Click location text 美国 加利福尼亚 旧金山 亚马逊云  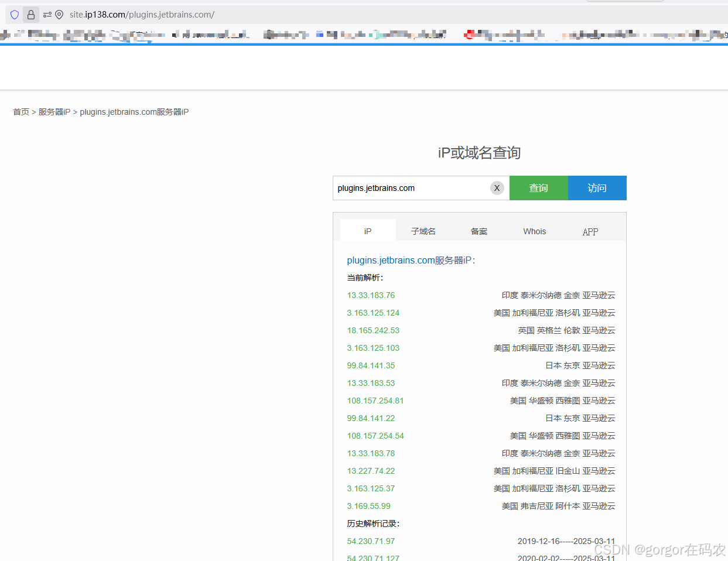coord(554,471)
